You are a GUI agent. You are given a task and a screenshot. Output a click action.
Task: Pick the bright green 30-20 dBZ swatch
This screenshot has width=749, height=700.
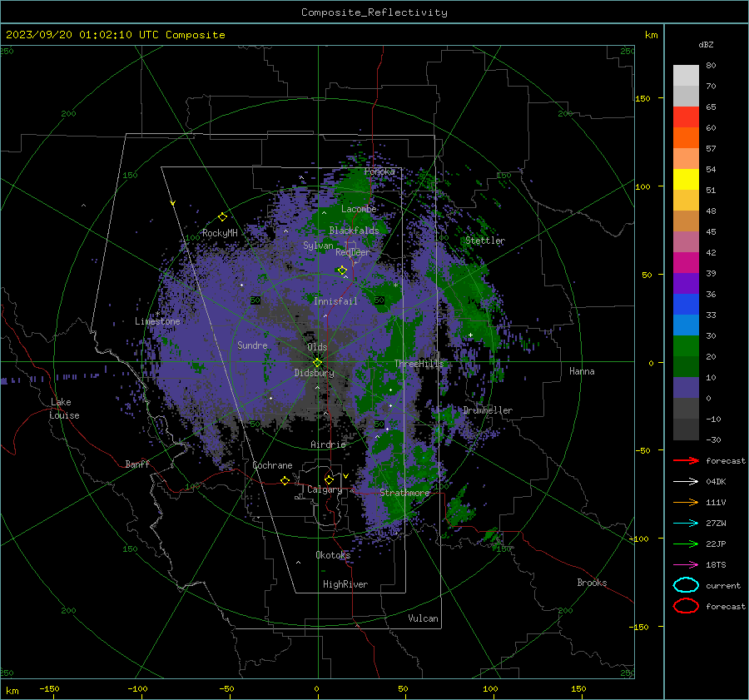[686, 346]
